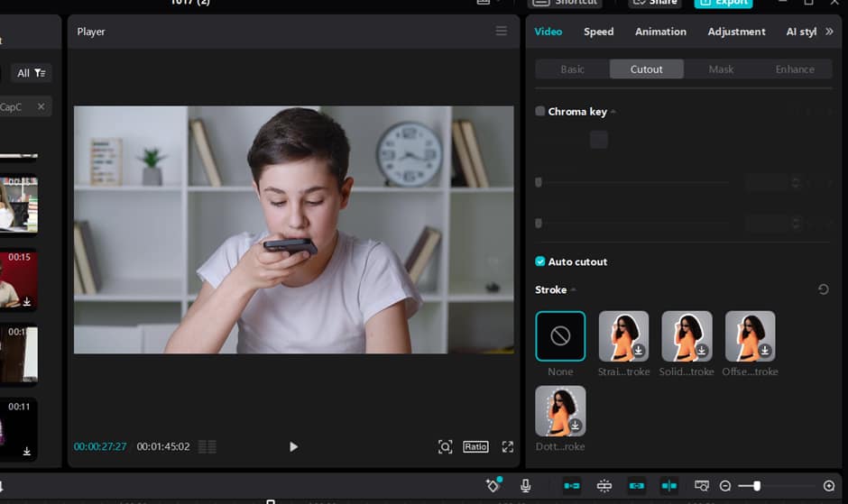Uncheck the Auto cutout checkbox
Image resolution: width=848 pixels, height=504 pixels.
pyautogui.click(x=540, y=261)
